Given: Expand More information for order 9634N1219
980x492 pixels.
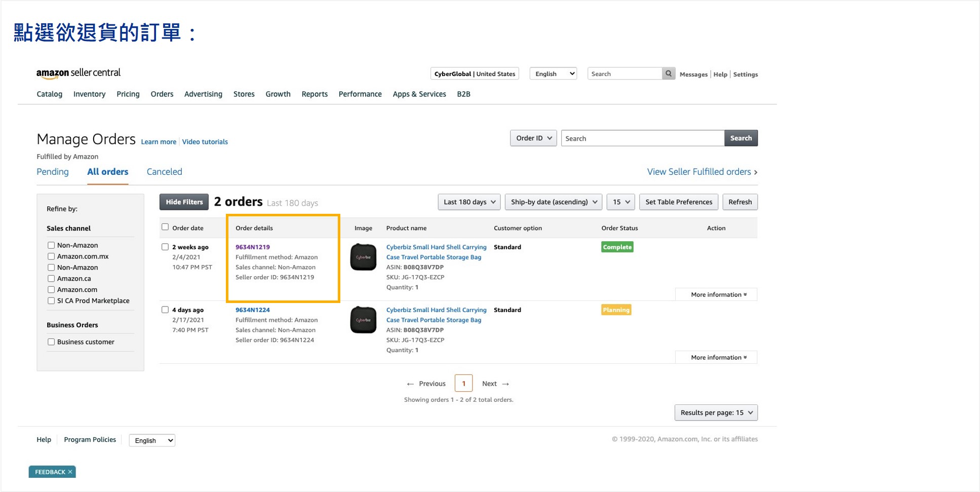Looking at the screenshot, I should click(716, 294).
